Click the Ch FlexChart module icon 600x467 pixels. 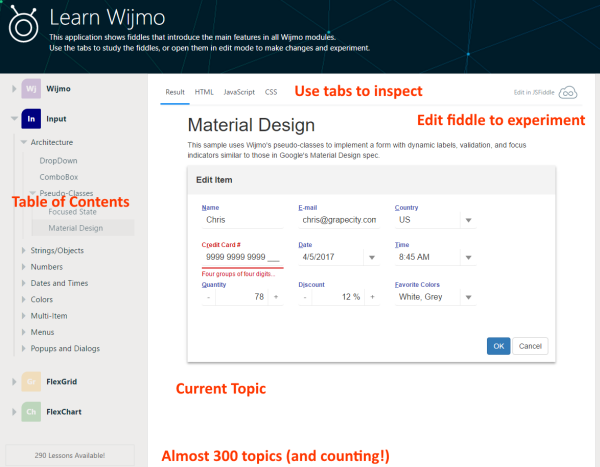pos(31,412)
